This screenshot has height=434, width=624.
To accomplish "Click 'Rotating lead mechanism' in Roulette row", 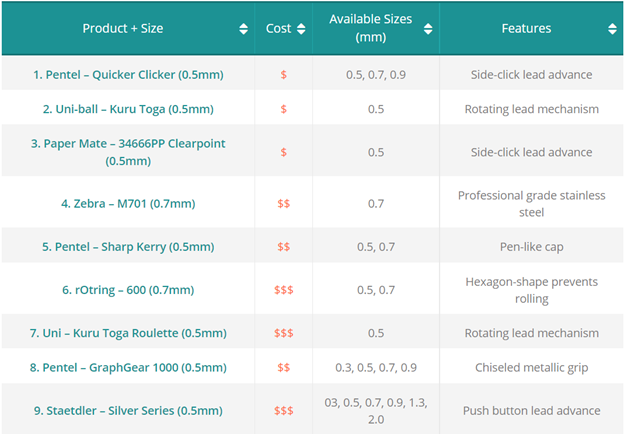I will tap(531, 333).
